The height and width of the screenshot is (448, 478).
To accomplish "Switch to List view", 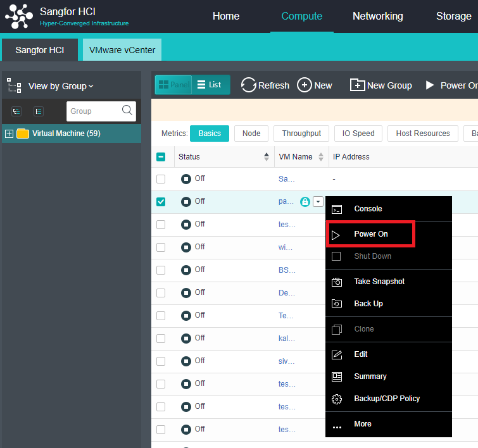I will [x=210, y=85].
